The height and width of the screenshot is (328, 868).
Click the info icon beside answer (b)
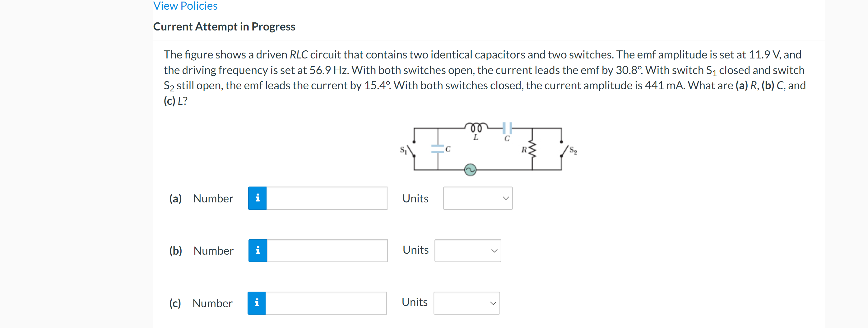click(258, 250)
